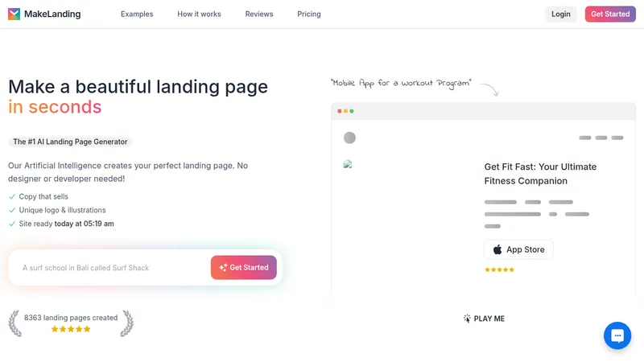
Task: Click the green dot in preview window bar
Action: [x=352, y=111]
